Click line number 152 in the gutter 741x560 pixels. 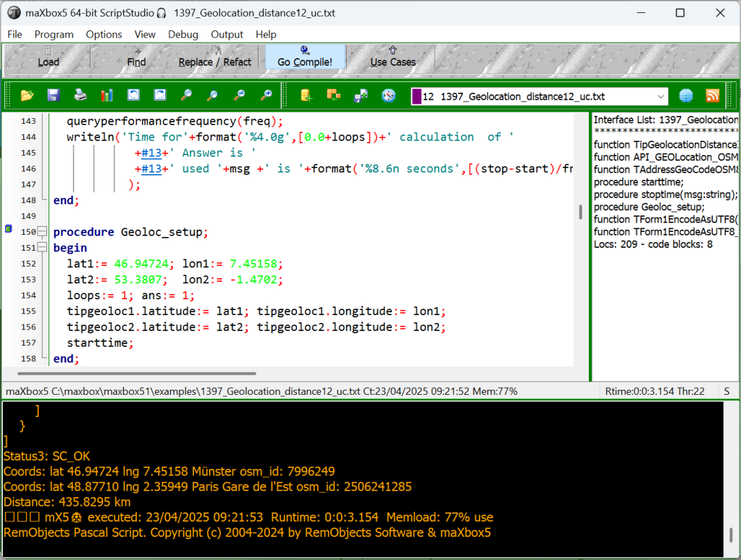(x=28, y=264)
